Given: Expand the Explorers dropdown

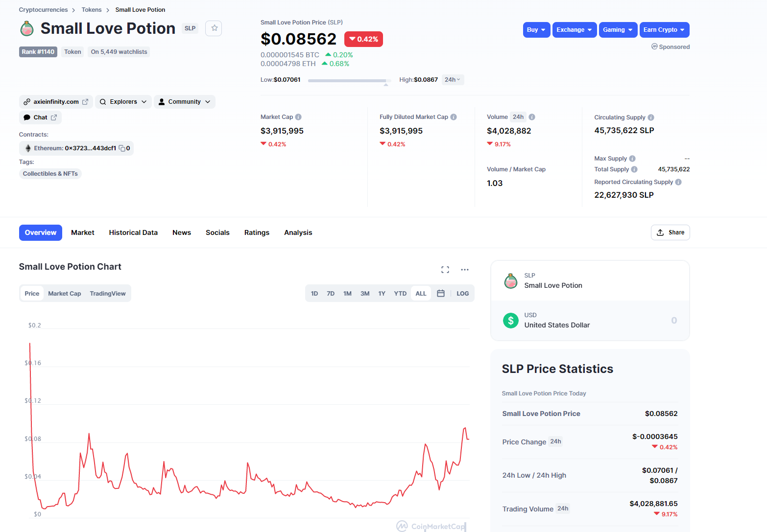Looking at the screenshot, I should click(x=123, y=102).
